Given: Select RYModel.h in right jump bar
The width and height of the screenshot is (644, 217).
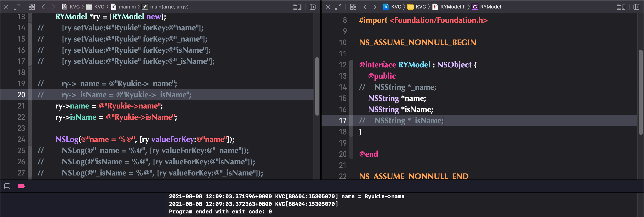Looking at the screenshot, I should pos(449,7).
